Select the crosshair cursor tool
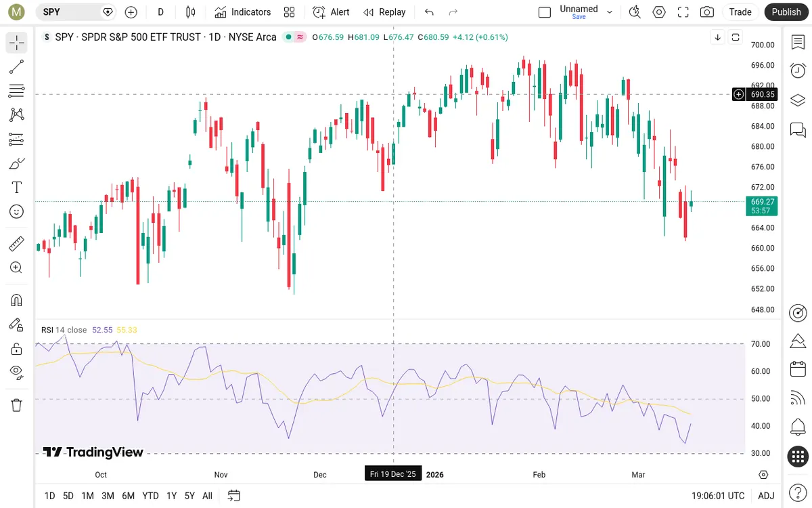The width and height of the screenshot is (812, 508). coord(17,43)
